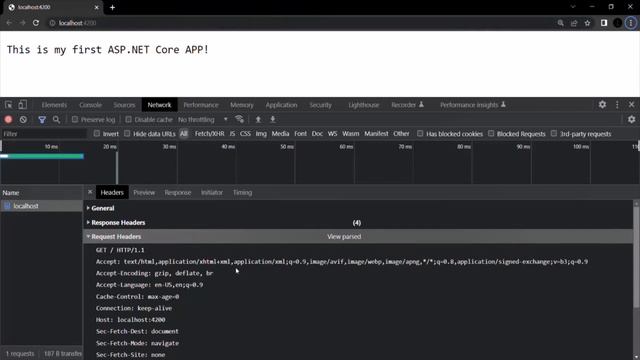Check Hide data URLs checkbox
The height and width of the screenshot is (360, 640).
point(127,133)
